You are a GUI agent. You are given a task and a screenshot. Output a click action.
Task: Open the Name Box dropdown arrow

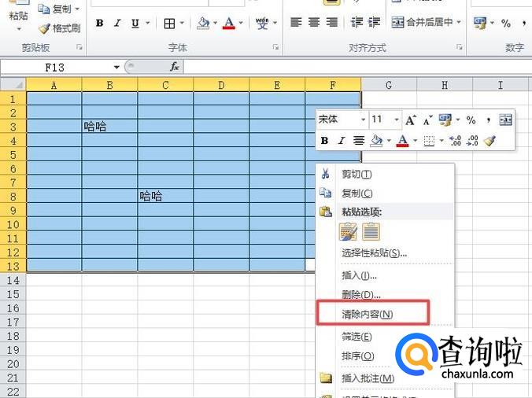[116, 67]
